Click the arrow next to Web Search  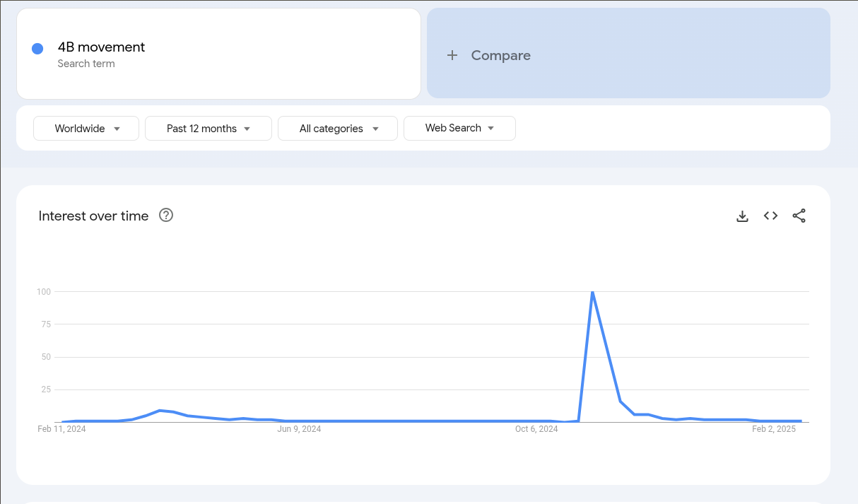[491, 129]
